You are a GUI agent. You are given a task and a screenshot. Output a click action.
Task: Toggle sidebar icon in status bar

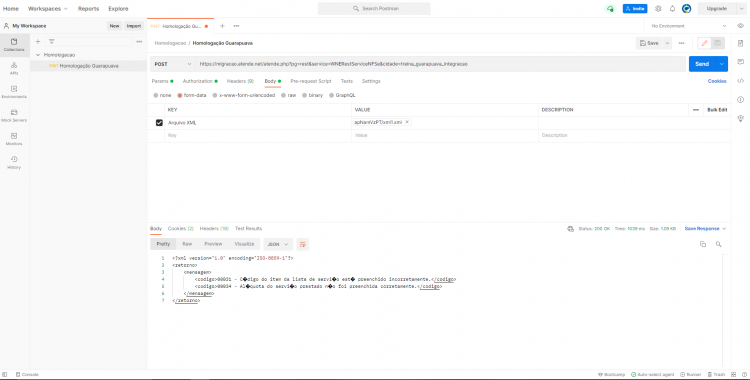point(5,375)
